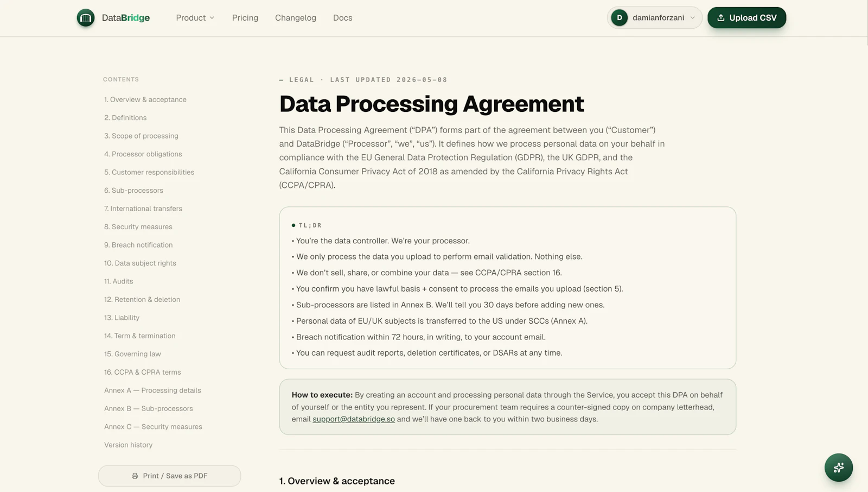Click the "How to execute:" bold label

point(322,395)
